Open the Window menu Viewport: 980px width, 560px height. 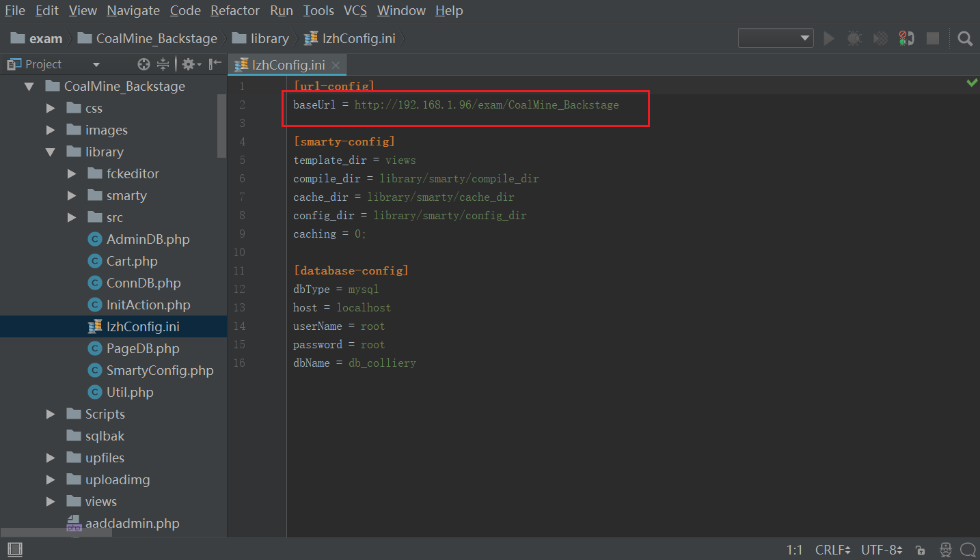click(401, 10)
